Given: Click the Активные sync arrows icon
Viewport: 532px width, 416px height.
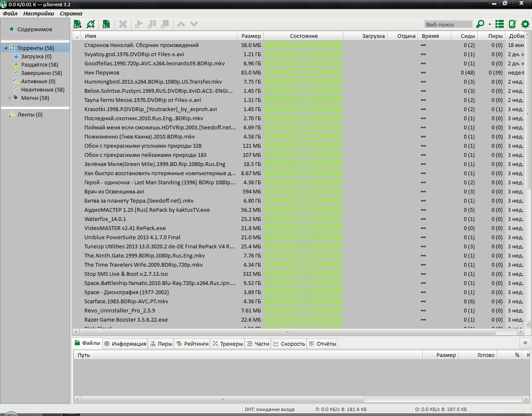Looking at the screenshot, I should pyautogui.click(x=16, y=81).
